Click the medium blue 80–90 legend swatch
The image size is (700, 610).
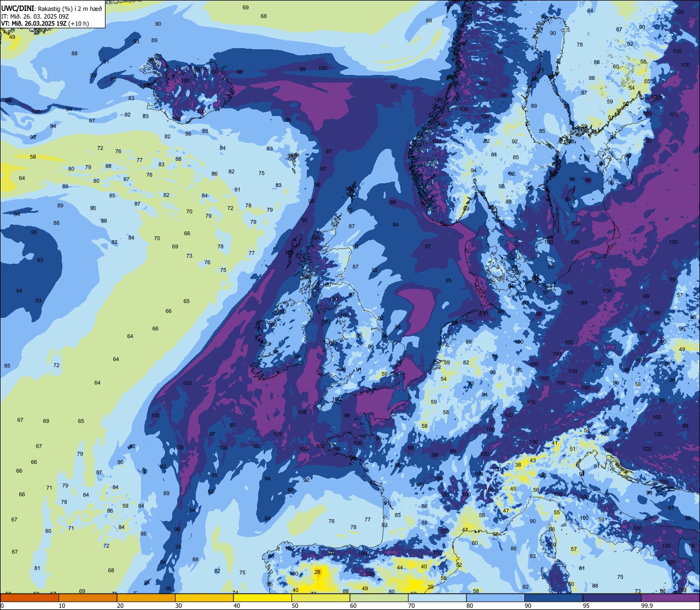coord(495,597)
